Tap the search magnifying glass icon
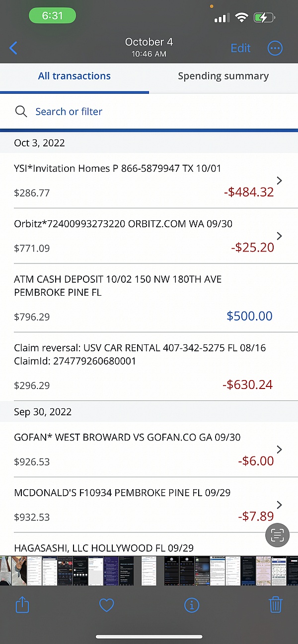 (x=21, y=112)
